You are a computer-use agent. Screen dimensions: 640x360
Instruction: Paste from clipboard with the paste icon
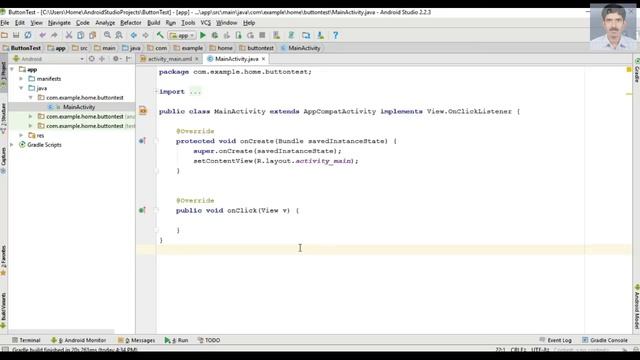93,36
